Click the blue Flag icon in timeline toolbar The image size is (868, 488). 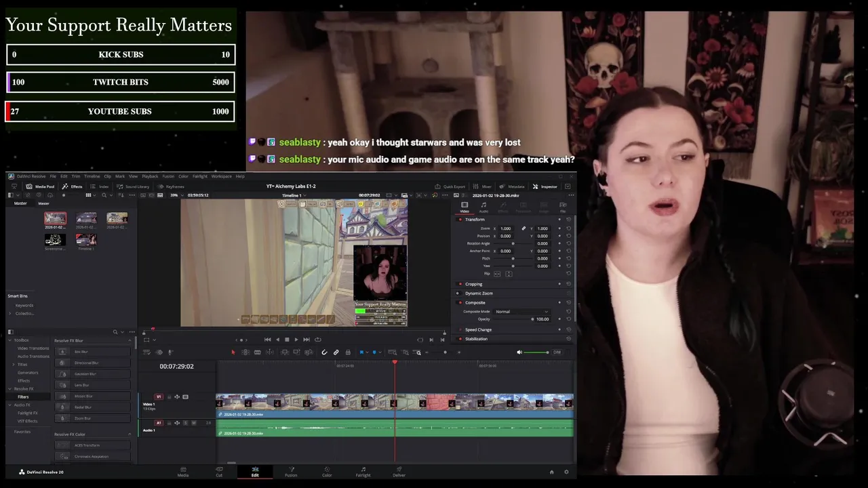coord(361,352)
